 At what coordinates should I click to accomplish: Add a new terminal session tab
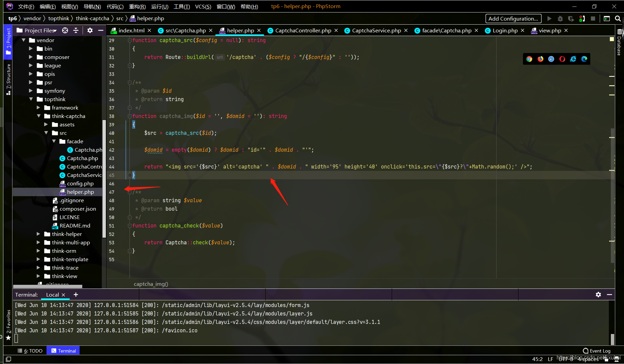(76, 295)
